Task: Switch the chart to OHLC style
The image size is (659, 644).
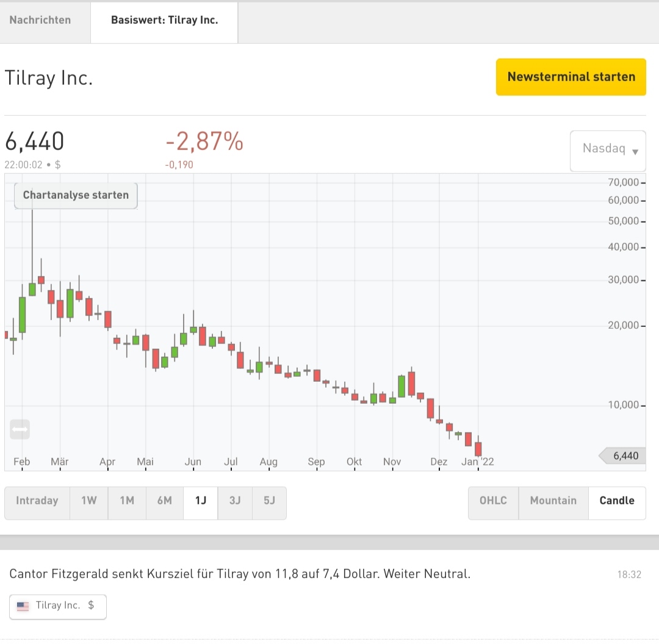Action: [x=493, y=501]
